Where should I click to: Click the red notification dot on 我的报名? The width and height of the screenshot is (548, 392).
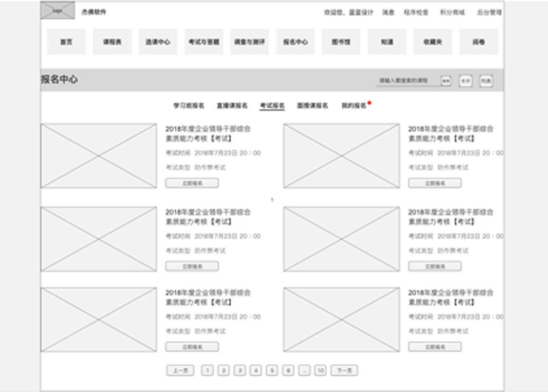click(370, 102)
